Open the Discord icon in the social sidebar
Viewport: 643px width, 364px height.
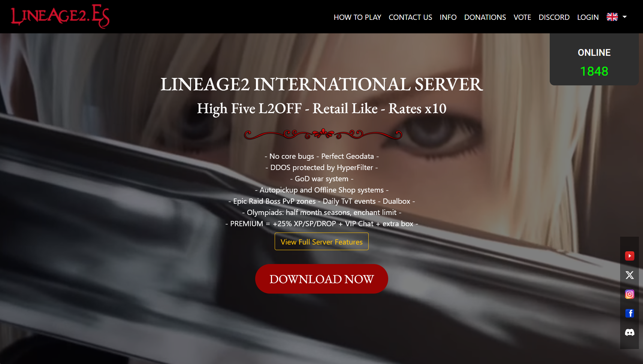tap(630, 332)
